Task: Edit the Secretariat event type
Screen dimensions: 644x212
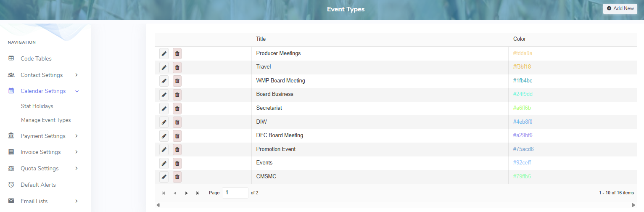Action: 164,109
